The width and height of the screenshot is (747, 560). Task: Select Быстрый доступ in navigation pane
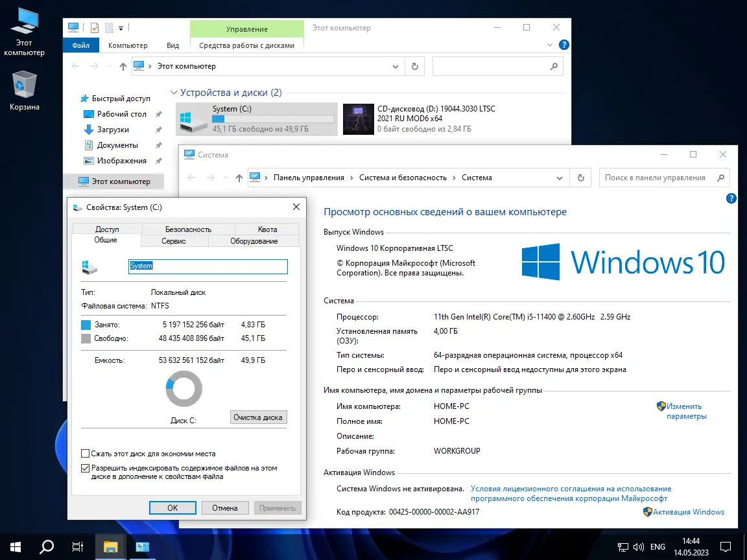coord(116,98)
